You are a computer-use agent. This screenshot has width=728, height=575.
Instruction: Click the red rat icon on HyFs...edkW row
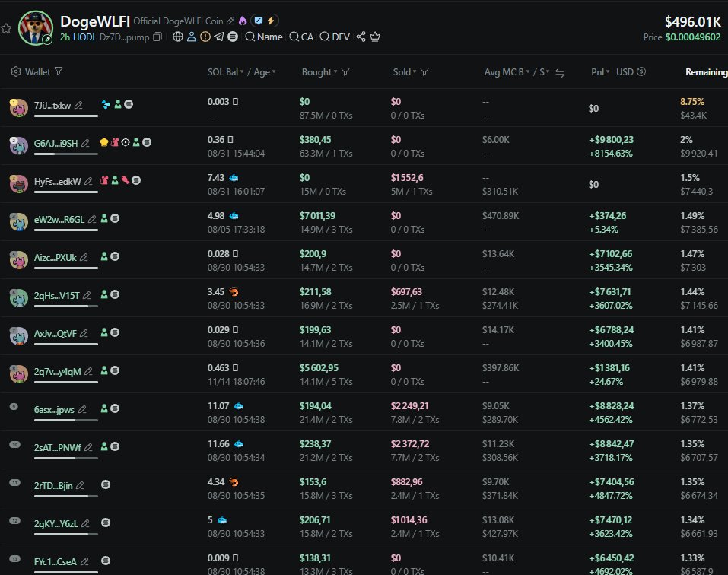tap(104, 180)
